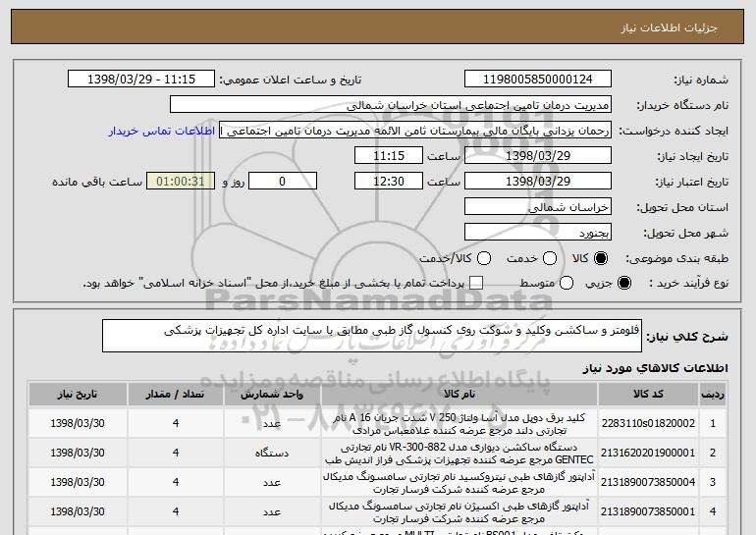756x535 pixels.
Task: Click the delivery city field بجنورد
Action: pos(538,233)
